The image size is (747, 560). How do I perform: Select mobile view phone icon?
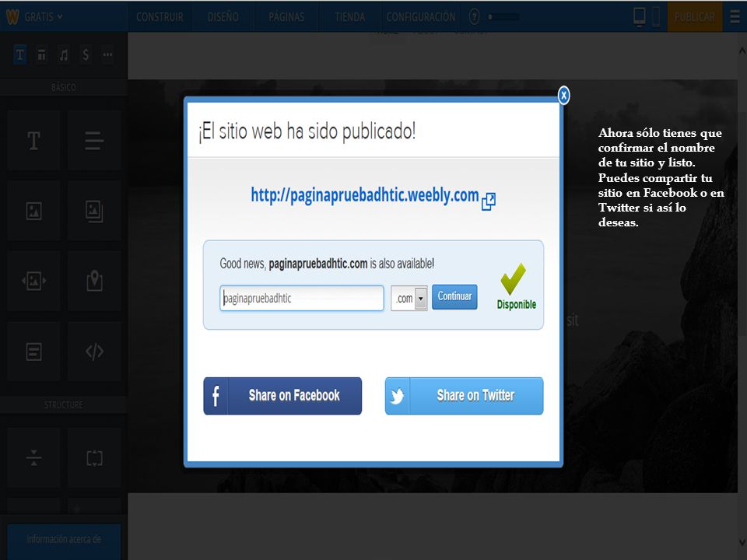tap(656, 17)
